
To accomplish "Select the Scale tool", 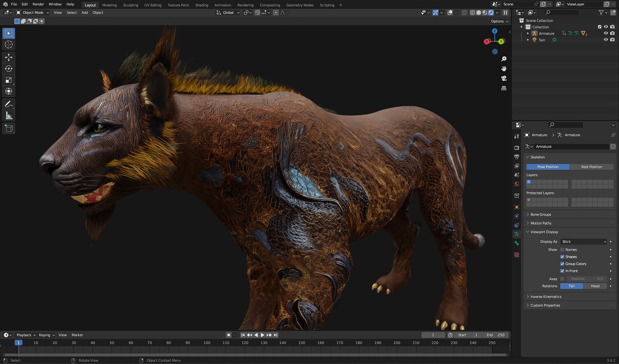I will pos(9,80).
